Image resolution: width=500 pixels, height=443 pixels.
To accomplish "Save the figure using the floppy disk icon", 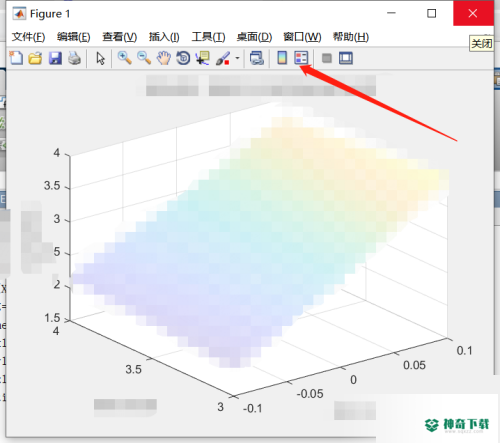I will click(55, 58).
